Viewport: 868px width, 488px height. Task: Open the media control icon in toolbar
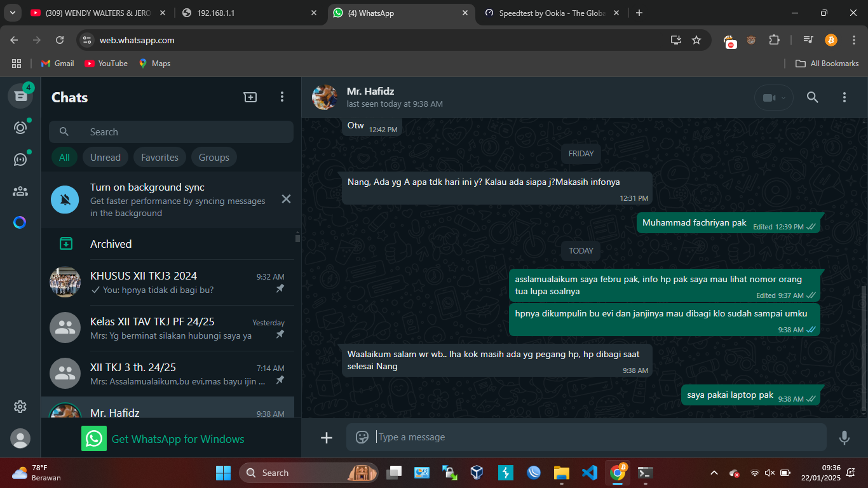pyautogui.click(x=808, y=40)
